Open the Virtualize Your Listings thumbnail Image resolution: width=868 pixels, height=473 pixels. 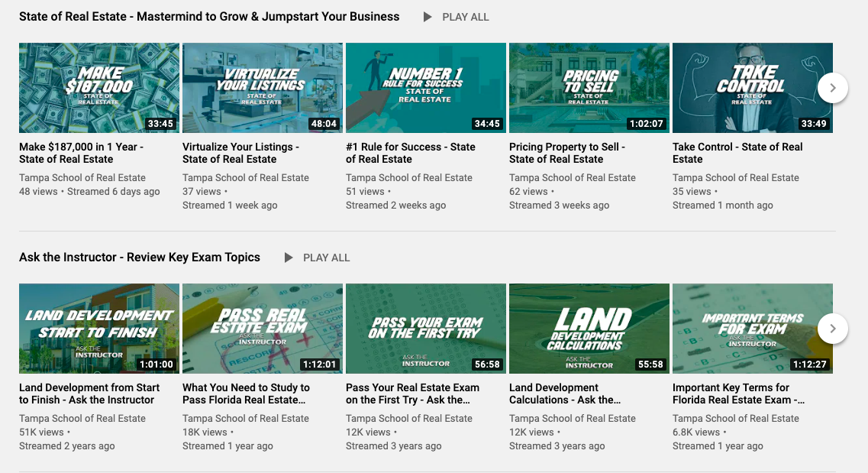click(263, 88)
